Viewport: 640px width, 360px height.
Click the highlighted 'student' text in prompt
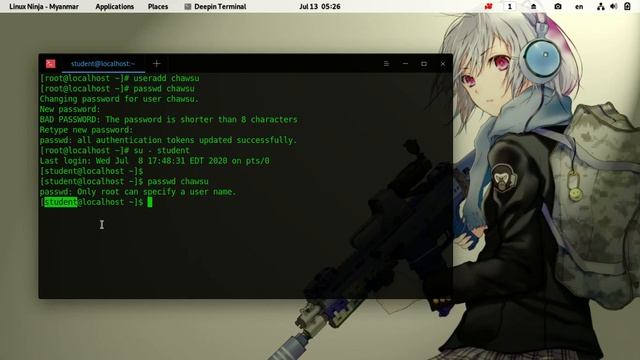click(60, 202)
